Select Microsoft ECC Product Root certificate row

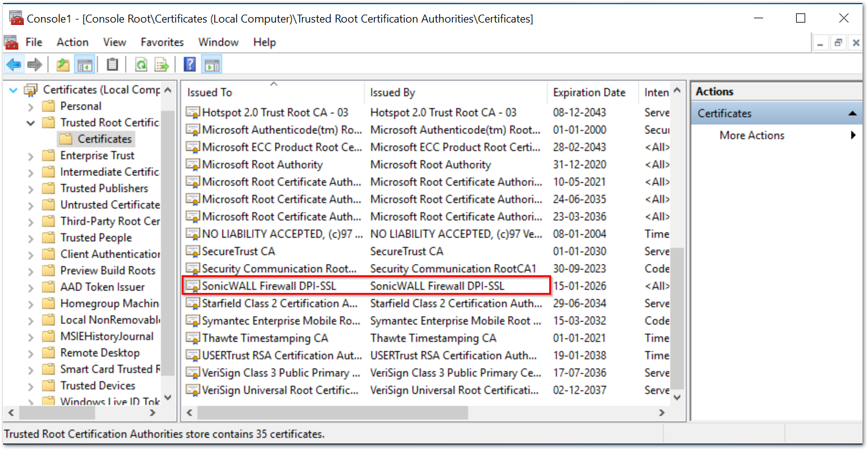click(x=426, y=147)
